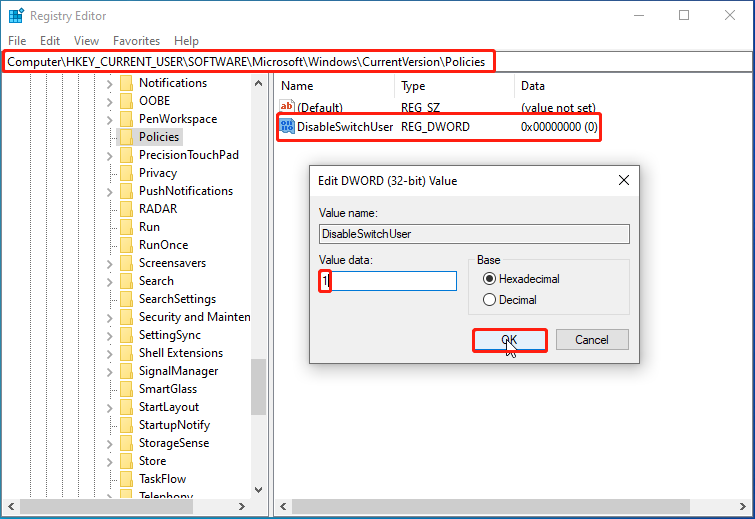Select the '(value not set)' data cell
This screenshot has width=755, height=519.
(558, 107)
